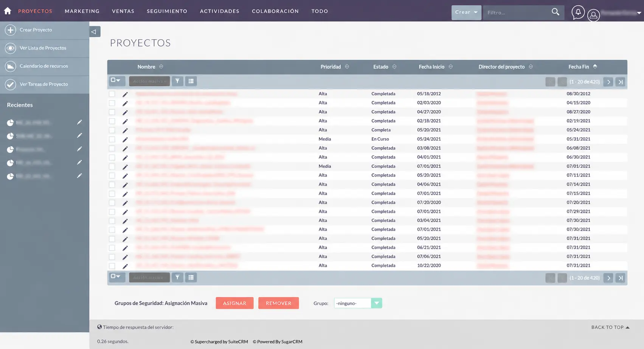Click the ASIGNAR button
644x349 pixels.
[234, 303]
